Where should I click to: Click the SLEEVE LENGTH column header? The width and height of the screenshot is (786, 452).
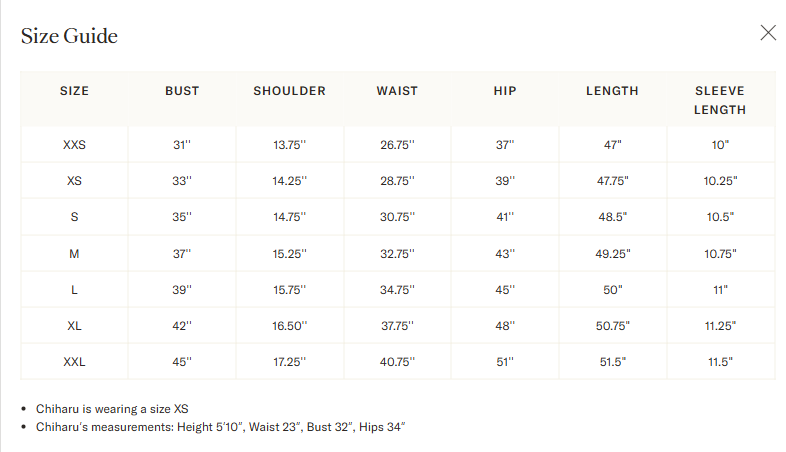point(720,100)
